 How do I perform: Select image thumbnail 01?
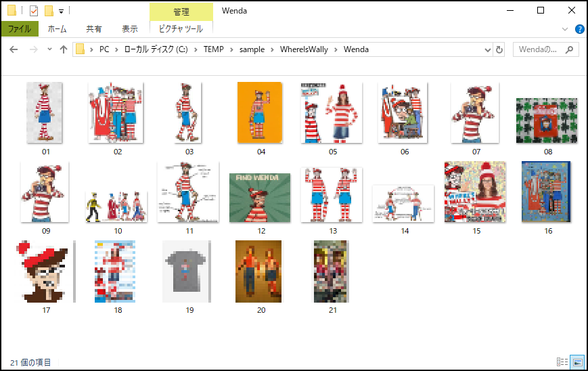pyautogui.click(x=45, y=112)
